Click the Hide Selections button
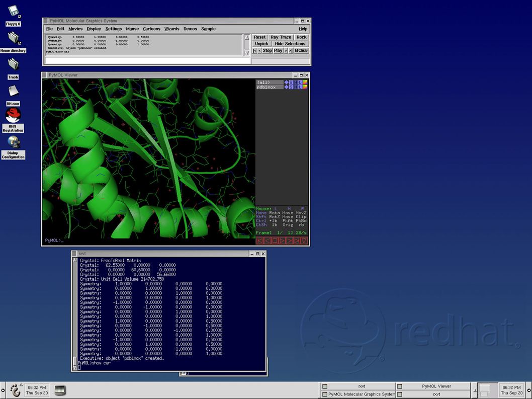This screenshot has height=399, width=532. (x=290, y=44)
